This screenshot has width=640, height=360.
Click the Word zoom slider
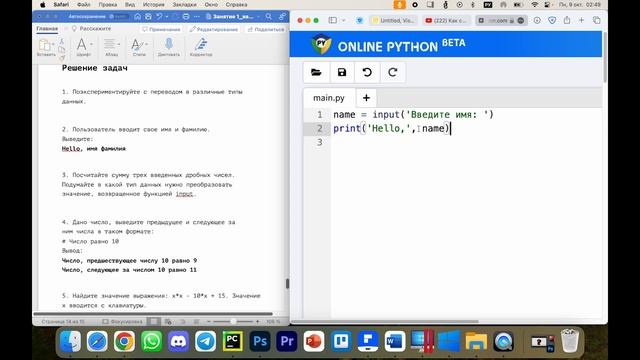(x=233, y=322)
